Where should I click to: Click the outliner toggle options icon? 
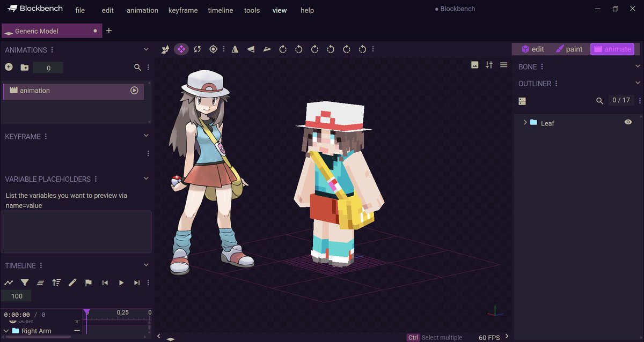[x=522, y=101]
